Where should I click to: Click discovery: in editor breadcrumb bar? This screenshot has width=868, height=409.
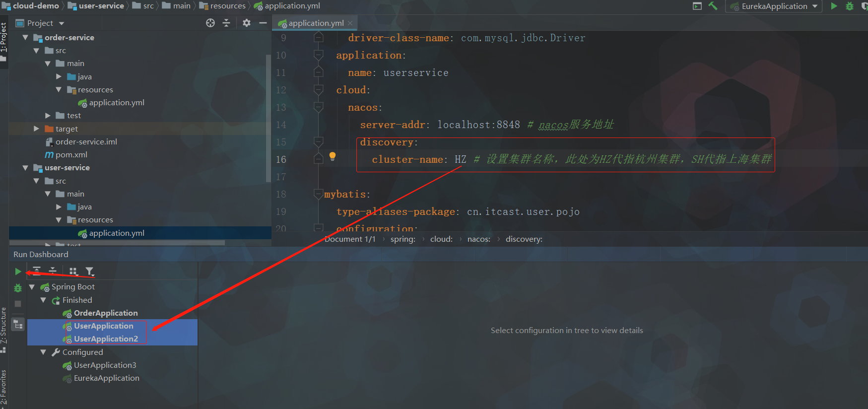click(524, 239)
